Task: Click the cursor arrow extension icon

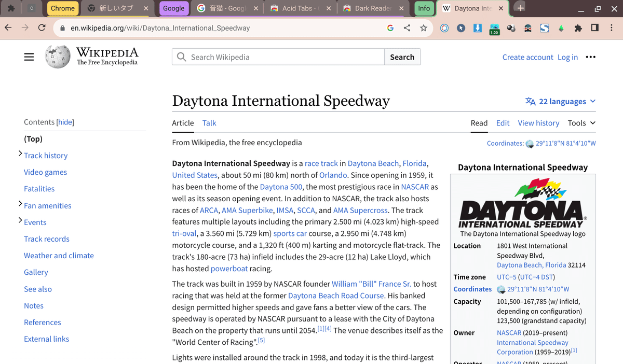Action: tap(461, 28)
